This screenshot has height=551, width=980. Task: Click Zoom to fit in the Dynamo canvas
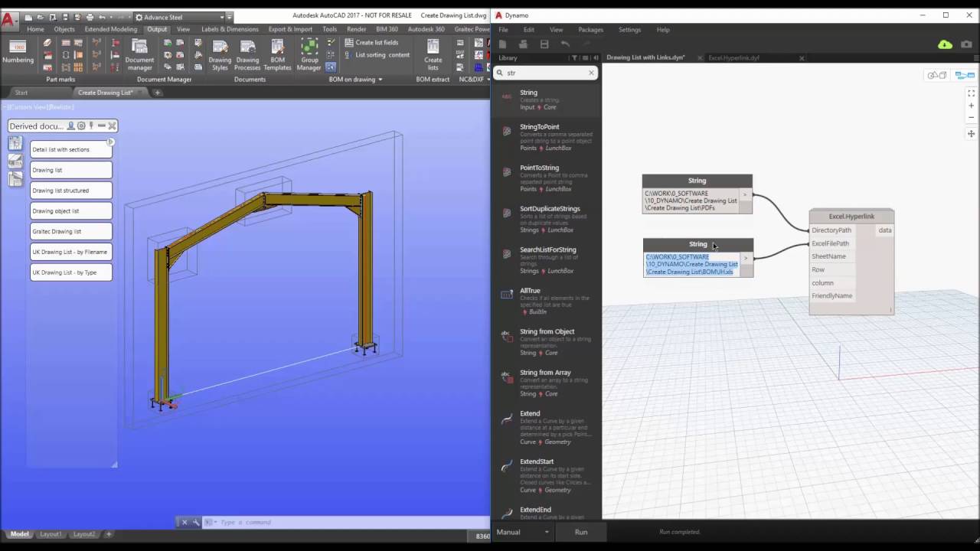972,93
